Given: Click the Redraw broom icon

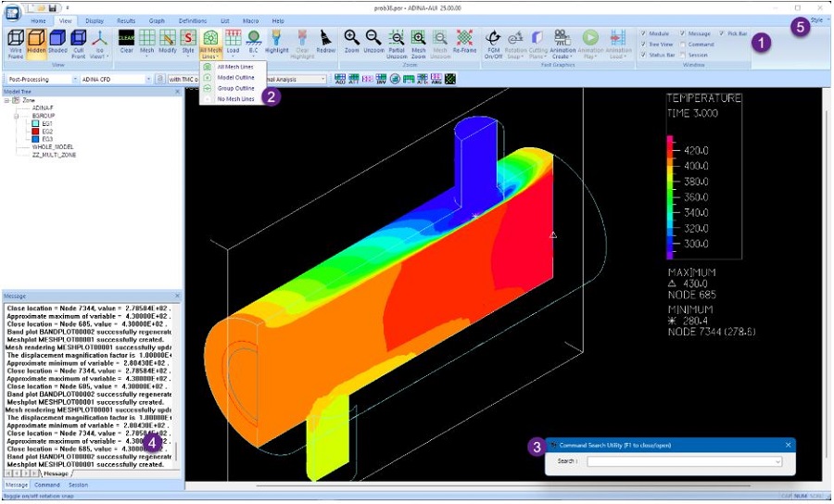Looking at the screenshot, I should coord(326,43).
